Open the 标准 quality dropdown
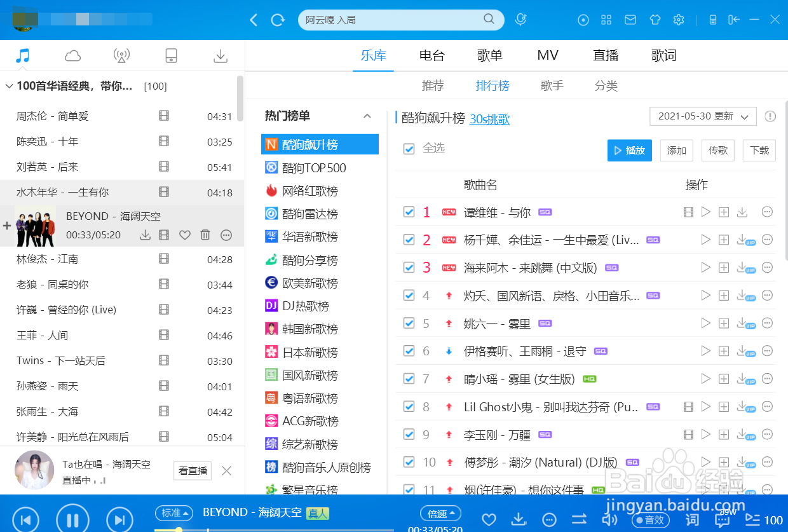Viewport: 788px width, 532px height. [x=174, y=512]
